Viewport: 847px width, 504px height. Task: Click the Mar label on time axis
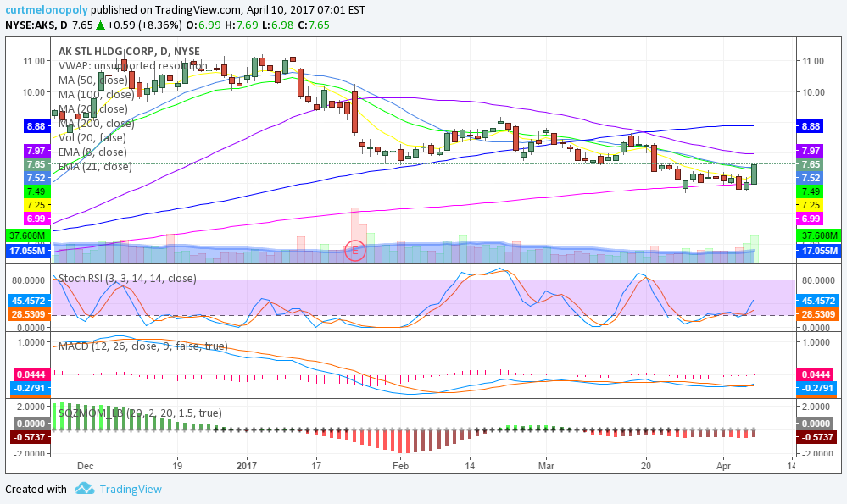(546, 466)
